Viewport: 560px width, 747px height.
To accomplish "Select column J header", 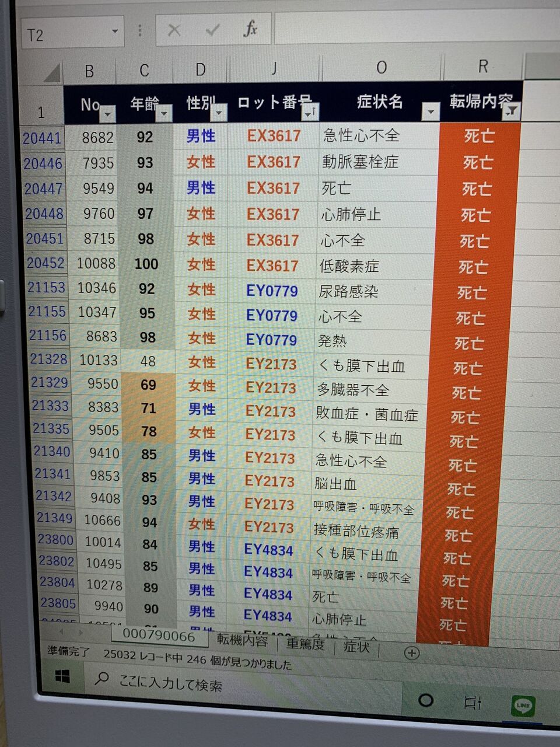I will [274, 69].
